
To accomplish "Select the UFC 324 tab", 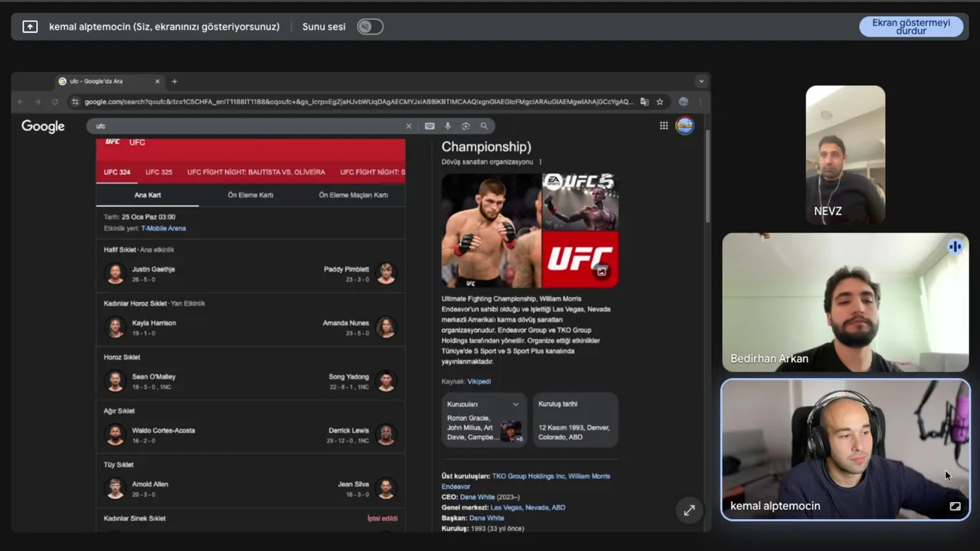I will [x=117, y=172].
